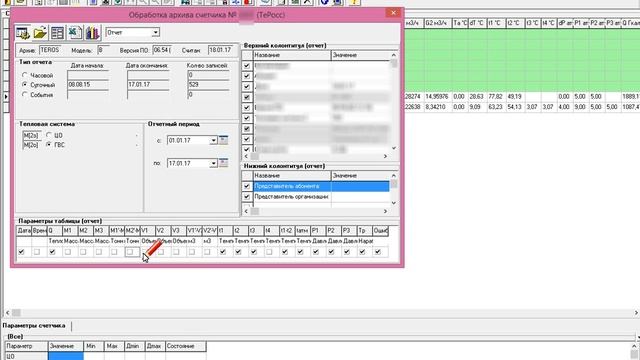Switch to the 'Параметры счетчика' tab
This screenshot has height=360, width=640.
(x=34, y=326)
